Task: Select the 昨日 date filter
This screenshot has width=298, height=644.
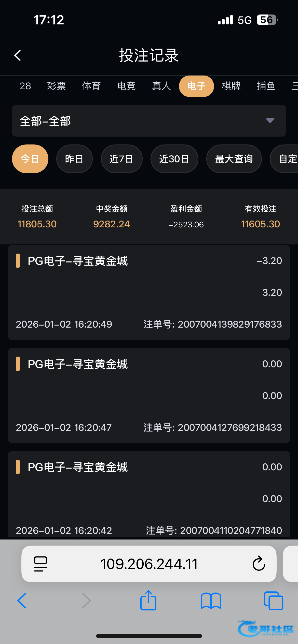Action: tap(74, 159)
